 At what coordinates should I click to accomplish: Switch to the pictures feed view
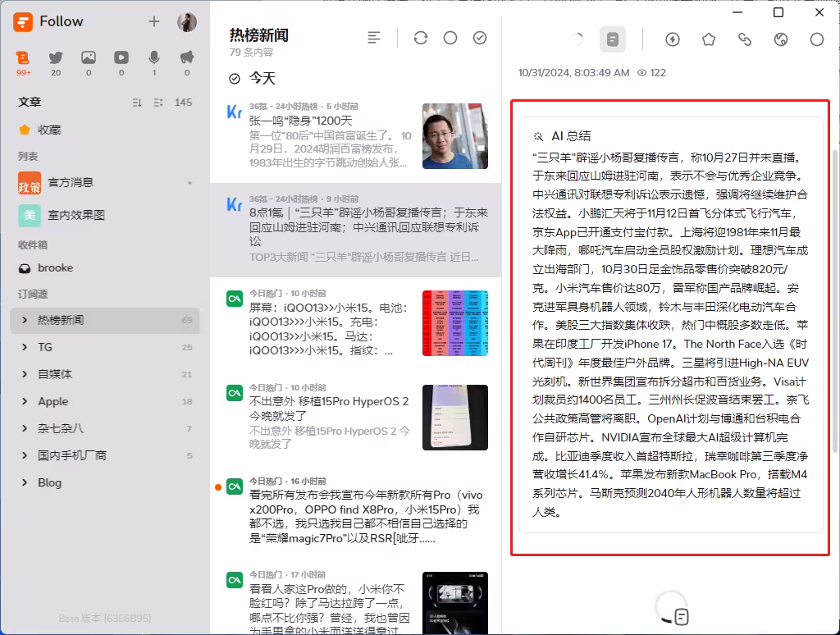tap(89, 57)
